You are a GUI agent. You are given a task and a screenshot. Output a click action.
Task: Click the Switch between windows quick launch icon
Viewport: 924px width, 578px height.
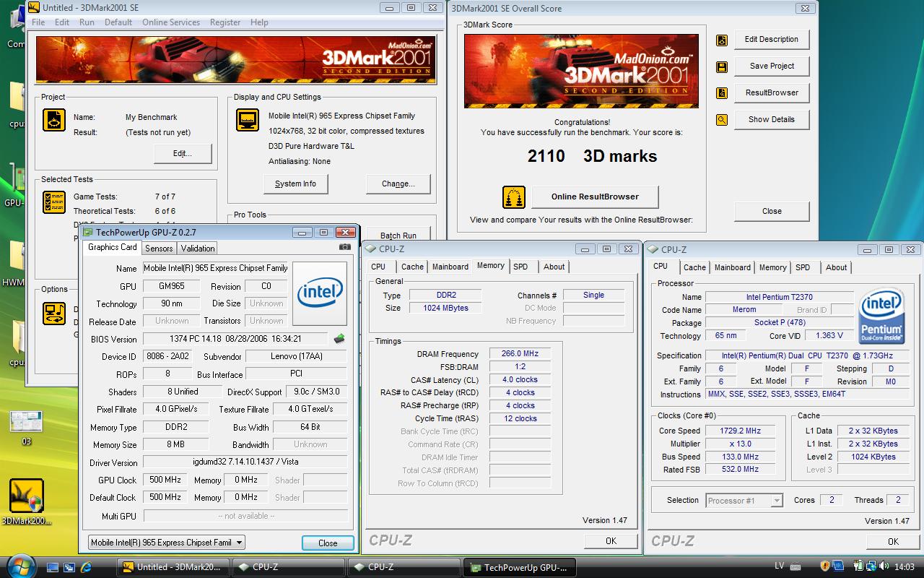[x=69, y=567]
